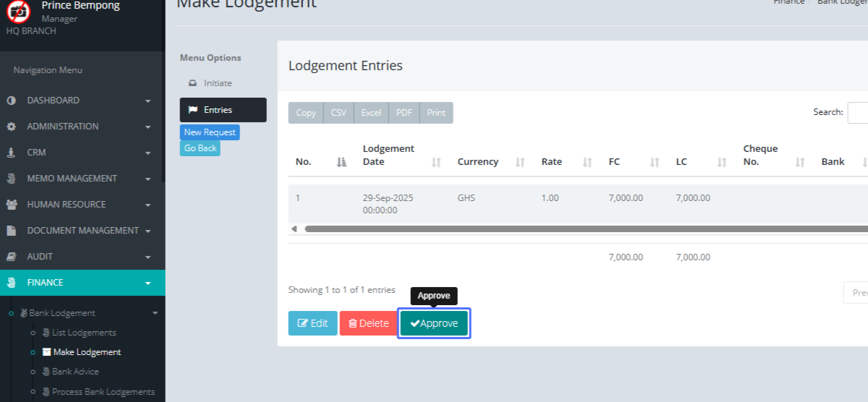Sort by the Lodgement Date column arrows
868x402 pixels.
coord(436,163)
